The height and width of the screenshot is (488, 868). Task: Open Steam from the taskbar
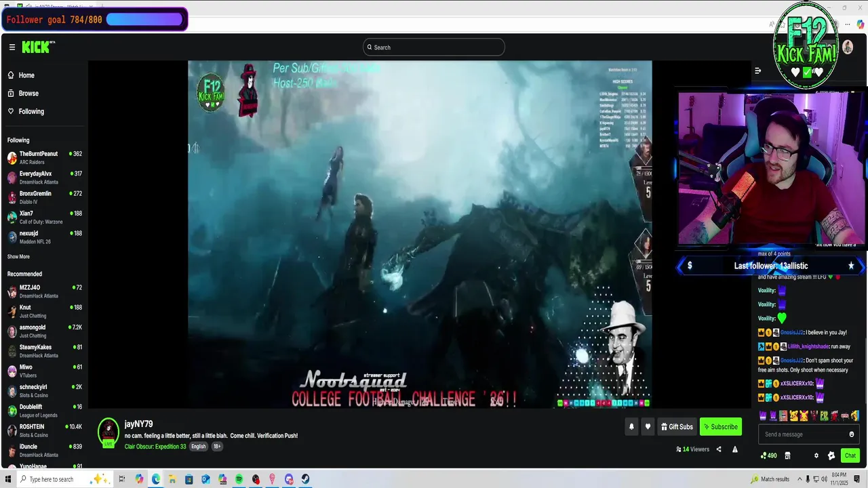click(305, 479)
